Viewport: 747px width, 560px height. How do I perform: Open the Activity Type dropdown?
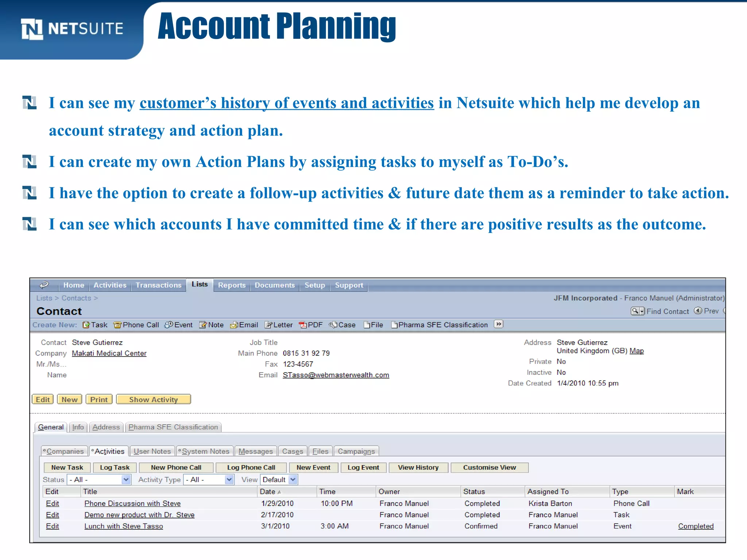209,480
